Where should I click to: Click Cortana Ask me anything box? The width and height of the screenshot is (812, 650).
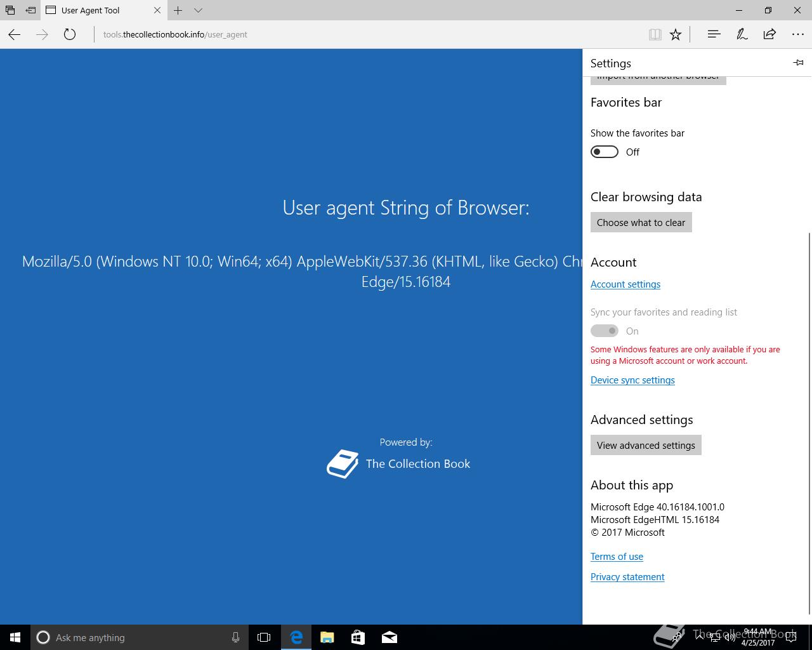[x=138, y=637]
